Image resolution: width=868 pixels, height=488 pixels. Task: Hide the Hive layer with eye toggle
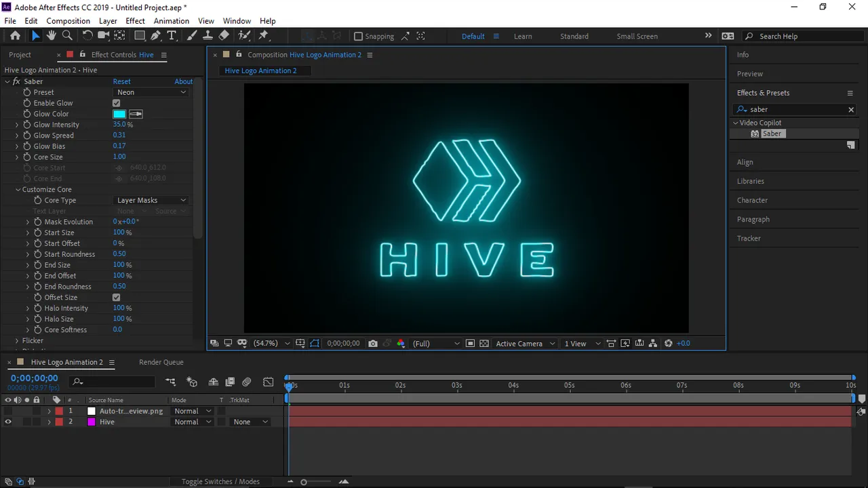tap(8, 422)
